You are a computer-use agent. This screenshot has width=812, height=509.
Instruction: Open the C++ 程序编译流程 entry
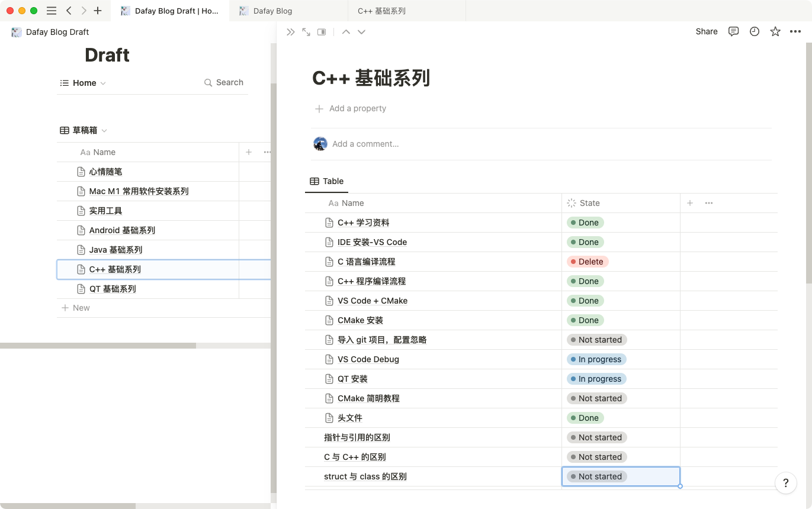[371, 281]
